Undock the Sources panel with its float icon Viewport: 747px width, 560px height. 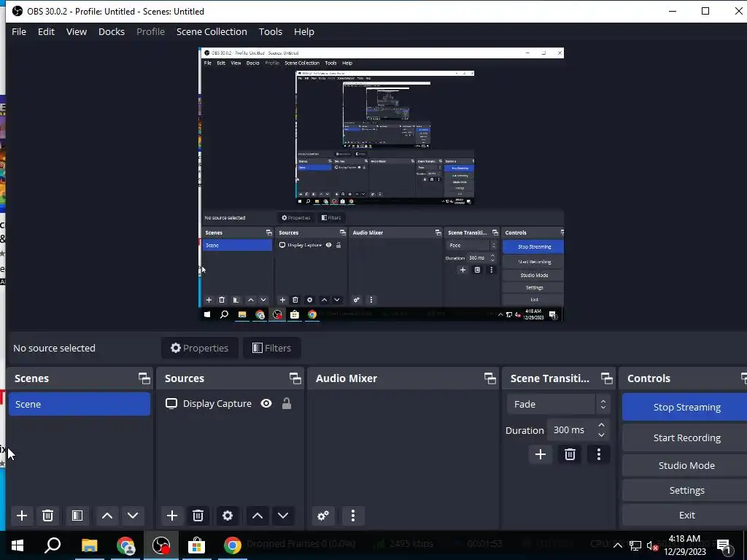pyautogui.click(x=295, y=378)
